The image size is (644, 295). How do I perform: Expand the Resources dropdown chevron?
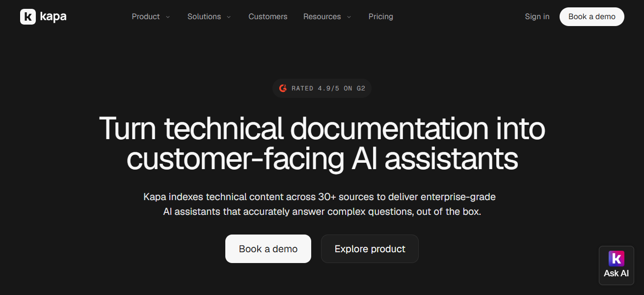click(x=349, y=17)
